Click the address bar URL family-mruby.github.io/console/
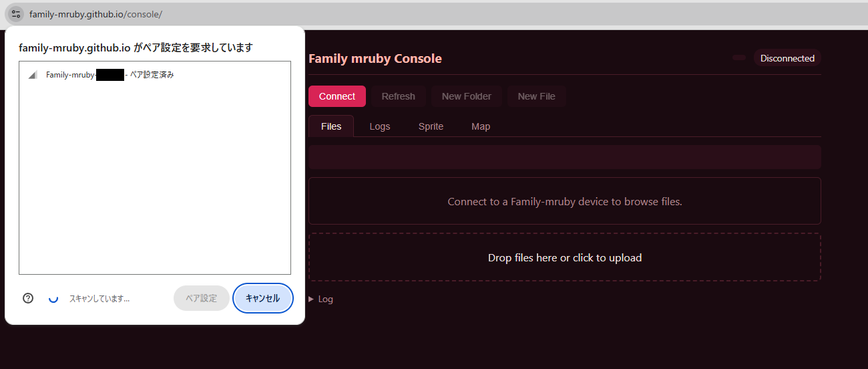Image resolution: width=868 pixels, height=369 pixels. (95, 14)
